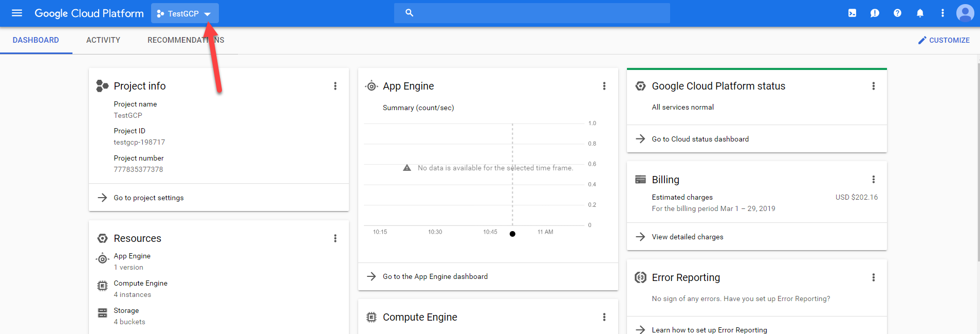
Task: Select the Dashboard tab
Action: click(36, 40)
